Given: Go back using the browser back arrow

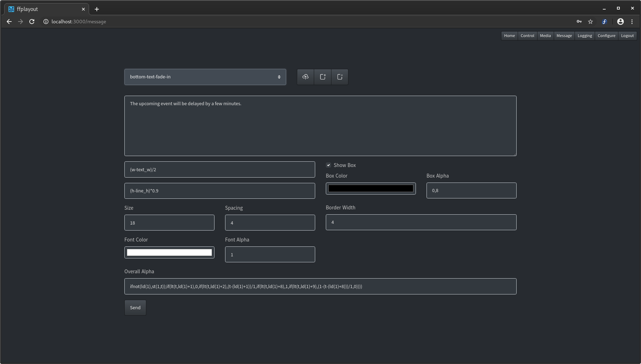Looking at the screenshot, I should click(x=9, y=22).
